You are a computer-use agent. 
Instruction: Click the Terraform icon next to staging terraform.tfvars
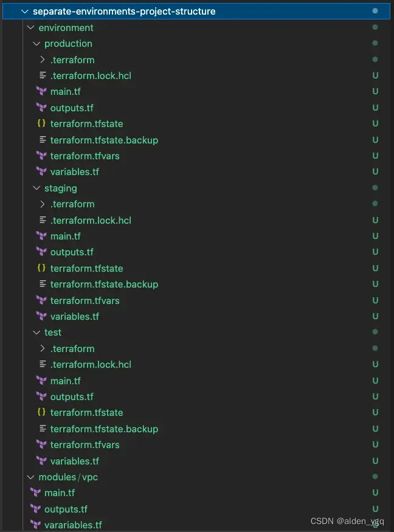(x=40, y=300)
